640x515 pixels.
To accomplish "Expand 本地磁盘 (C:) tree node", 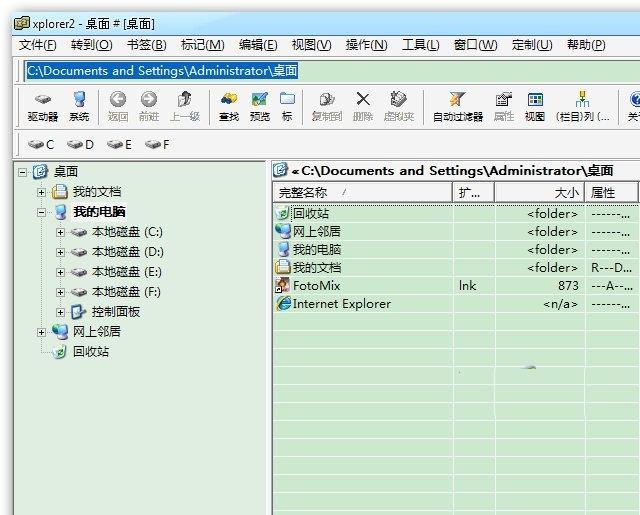I will [60, 232].
